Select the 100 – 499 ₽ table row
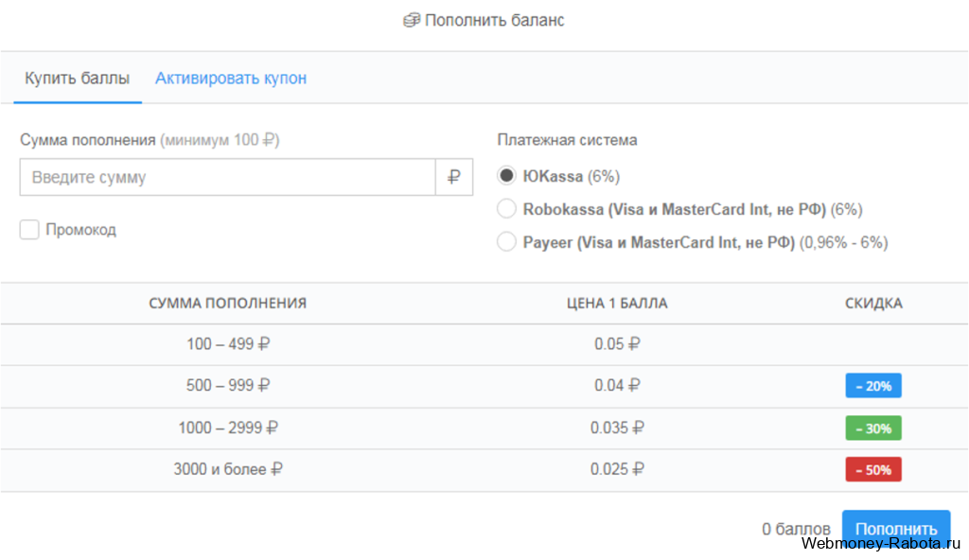This screenshot has width=969, height=560. 484,344
